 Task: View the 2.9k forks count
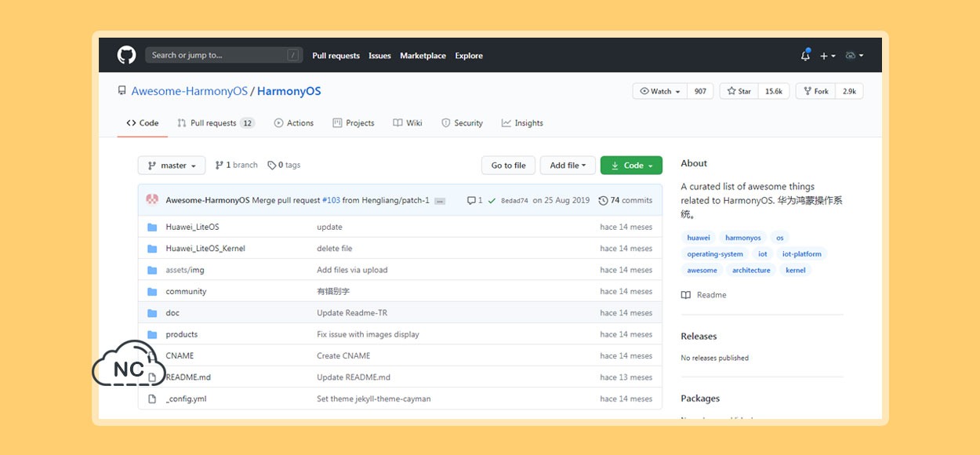click(x=849, y=91)
